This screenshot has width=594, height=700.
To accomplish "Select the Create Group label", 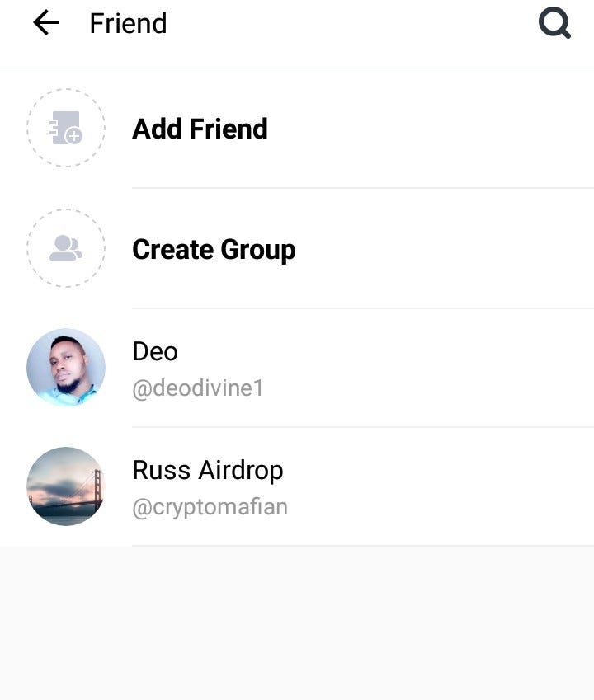I will (214, 250).
